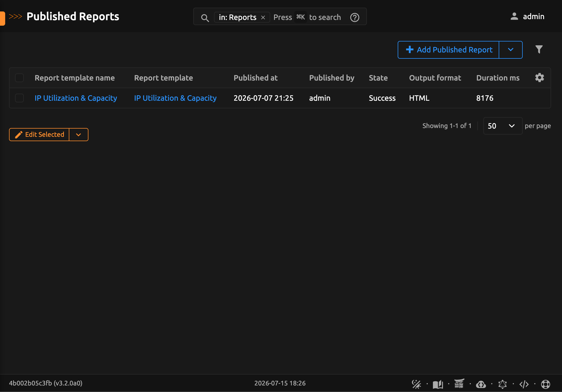
Task: Click the '2026-07-07 21:25' cell
Action: 263,98
